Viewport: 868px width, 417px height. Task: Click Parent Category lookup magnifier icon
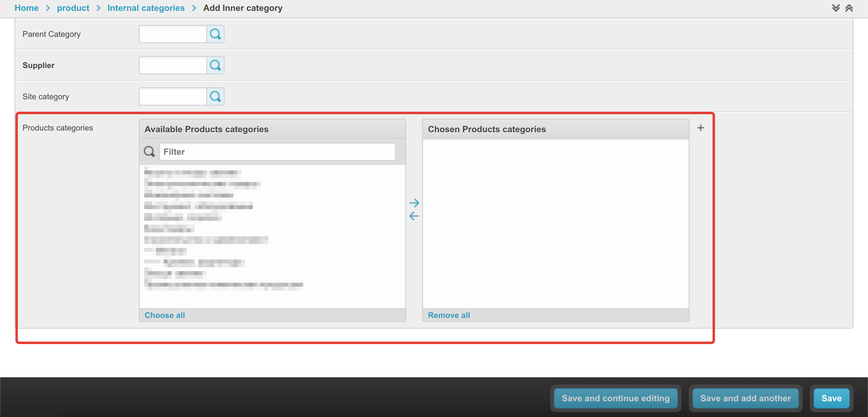[215, 34]
